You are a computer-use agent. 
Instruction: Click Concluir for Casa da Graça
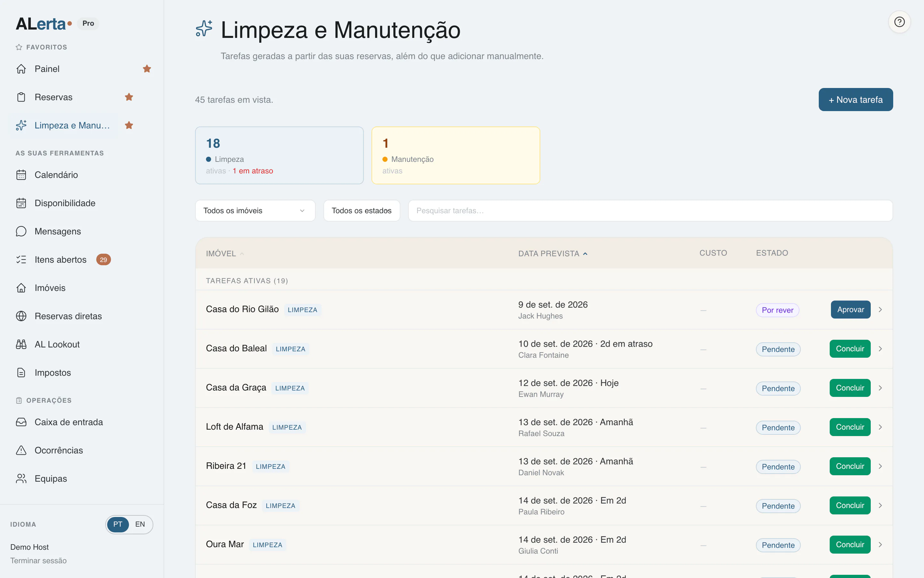pos(850,388)
